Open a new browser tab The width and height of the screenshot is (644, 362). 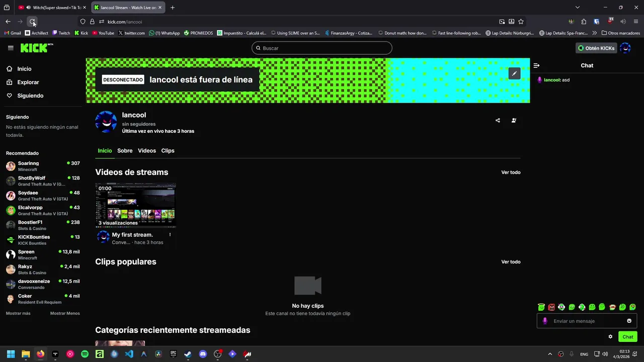point(173,8)
